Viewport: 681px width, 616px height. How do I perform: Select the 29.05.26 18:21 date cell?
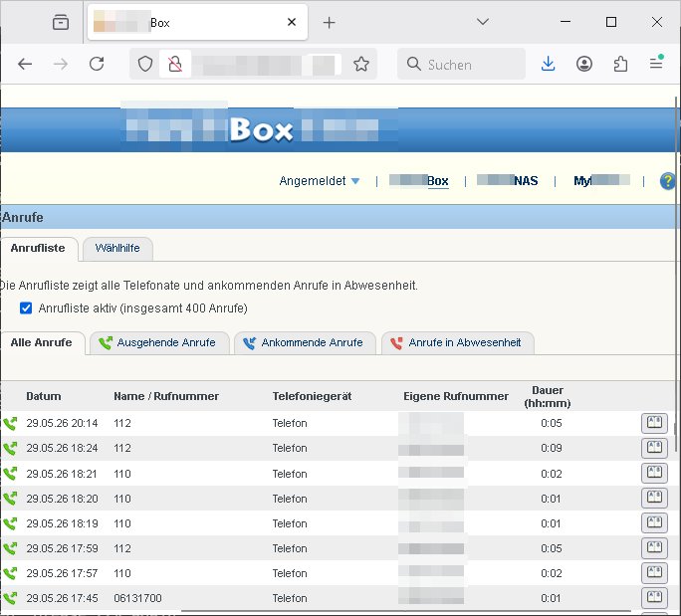(x=62, y=474)
